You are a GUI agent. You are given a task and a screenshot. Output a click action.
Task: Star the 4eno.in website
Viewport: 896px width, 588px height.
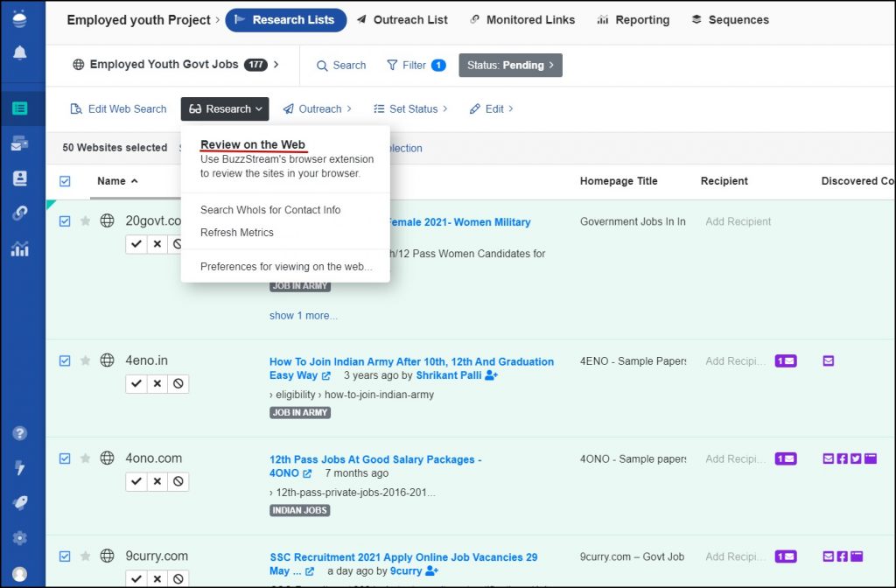tap(85, 360)
